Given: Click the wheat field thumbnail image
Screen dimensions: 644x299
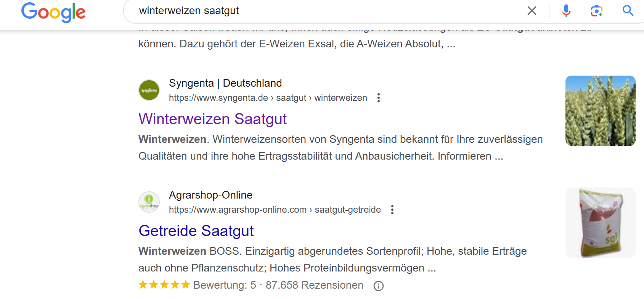Looking at the screenshot, I should pos(600,111).
